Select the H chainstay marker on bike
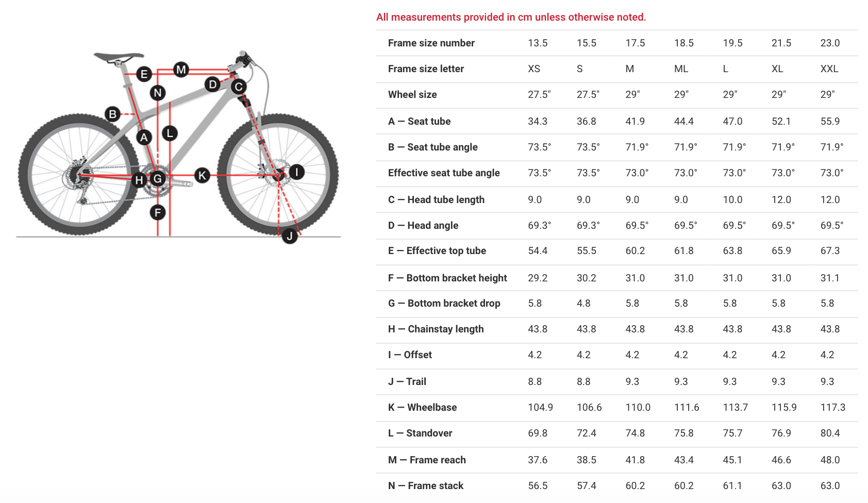 click(139, 180)
